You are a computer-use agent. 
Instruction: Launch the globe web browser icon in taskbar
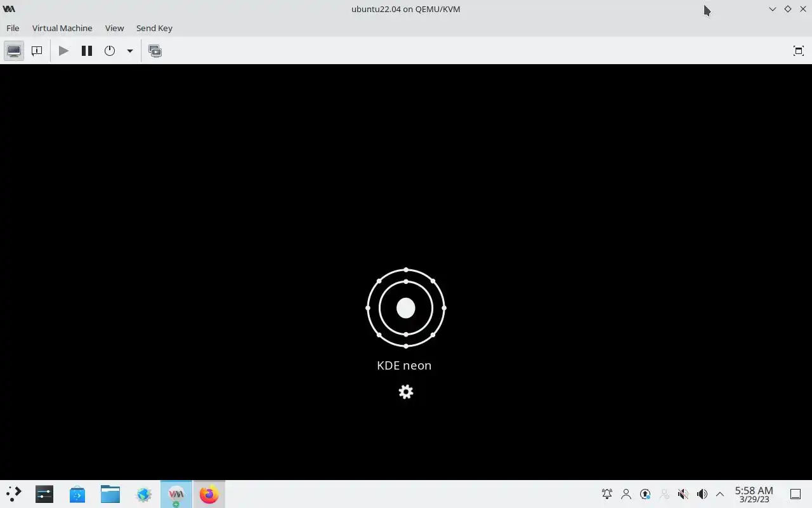[x=143, y=494]
